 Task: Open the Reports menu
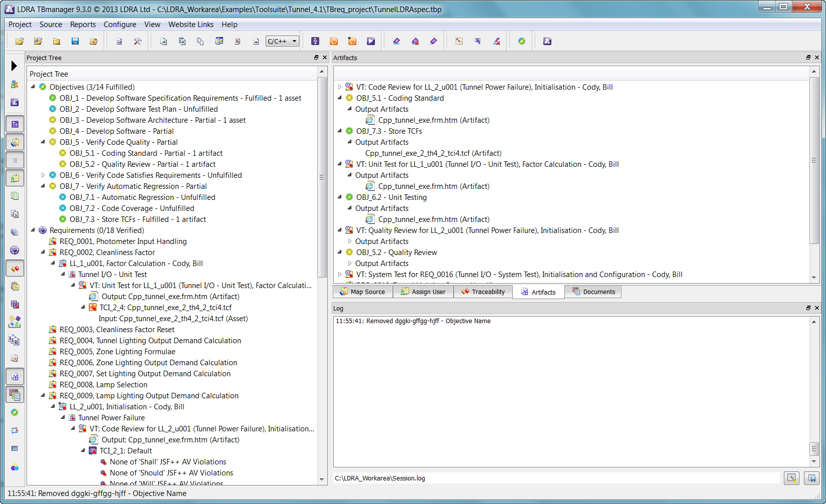point(83,25)
